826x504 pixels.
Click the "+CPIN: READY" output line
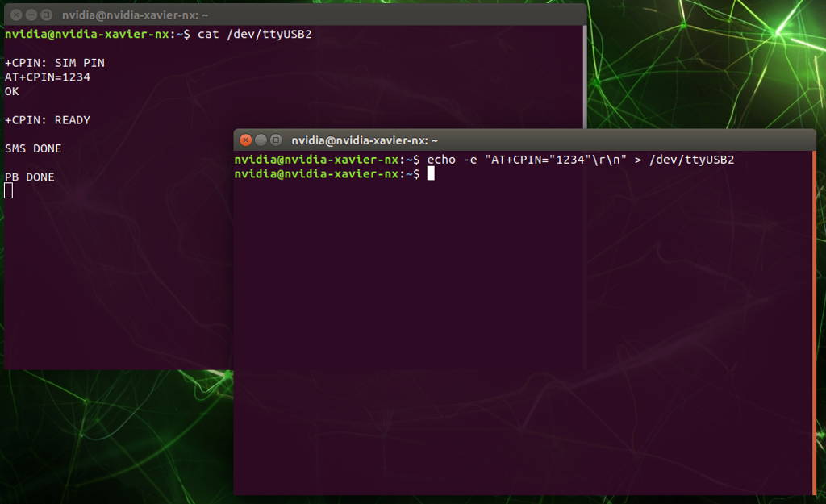48,120
